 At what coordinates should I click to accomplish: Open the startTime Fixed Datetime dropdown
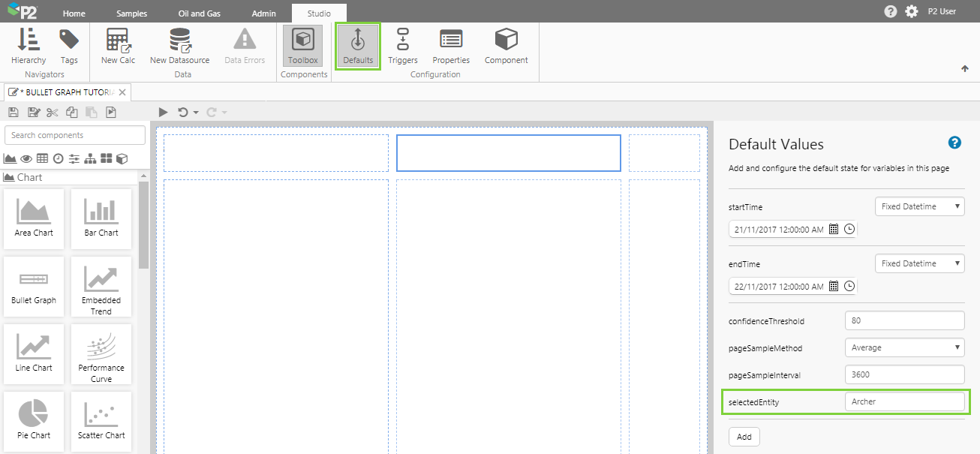coord(919,206)
